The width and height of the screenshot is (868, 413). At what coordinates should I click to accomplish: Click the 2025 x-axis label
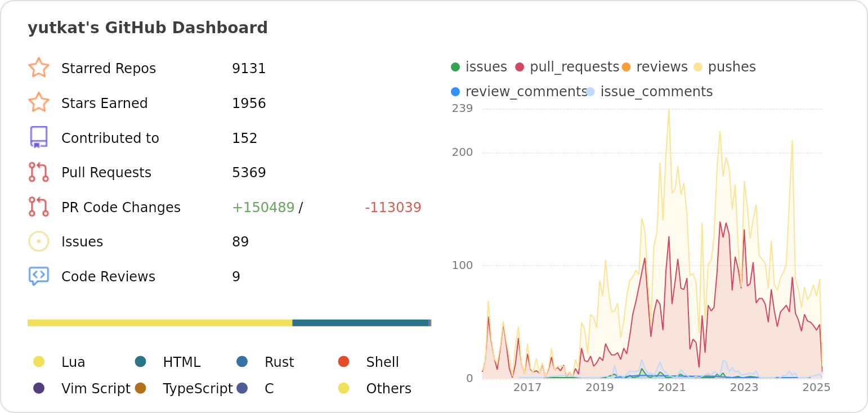(x=816, y=388)
